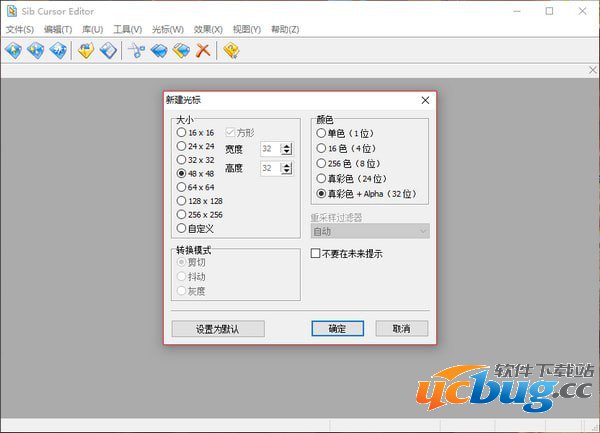The image size is (600, 433).
Task: Check the 不要在未来提示 checkbox
Action: coord(347,254)
